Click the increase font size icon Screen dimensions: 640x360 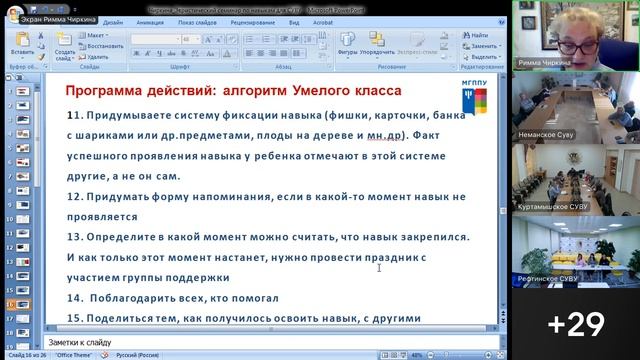(x=208, y=40)
